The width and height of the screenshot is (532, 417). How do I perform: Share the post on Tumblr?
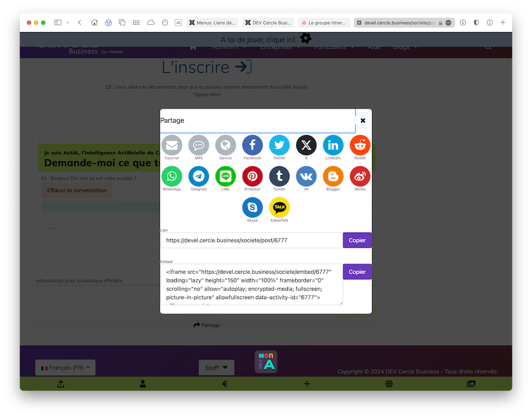pos(279,176)
